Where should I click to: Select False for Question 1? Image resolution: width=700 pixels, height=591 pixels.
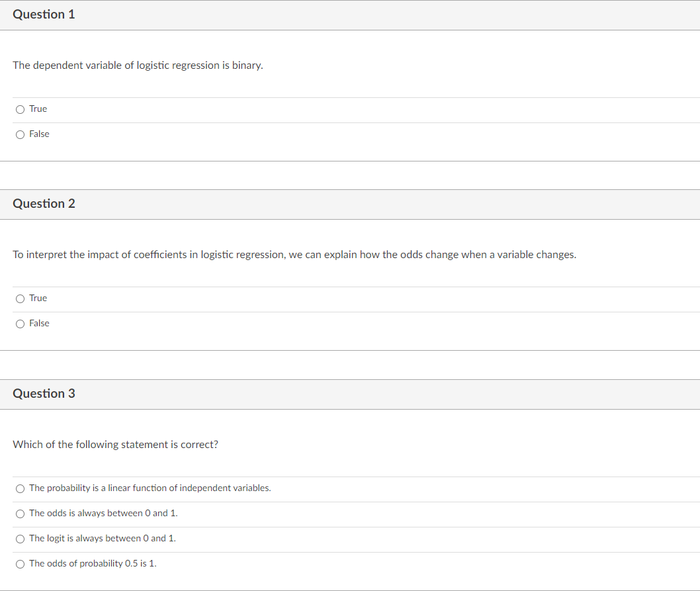20,134
